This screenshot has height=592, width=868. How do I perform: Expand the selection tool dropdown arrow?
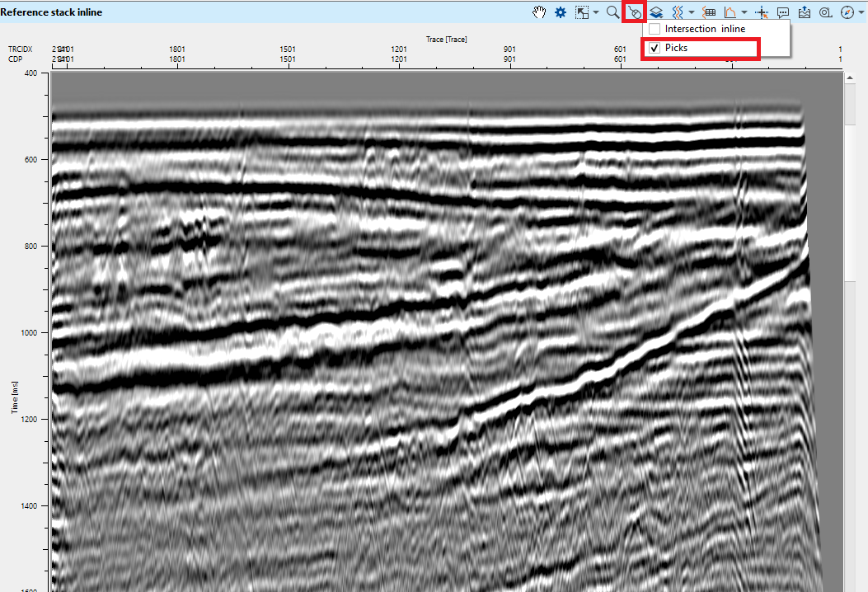[x=596, y=12]
